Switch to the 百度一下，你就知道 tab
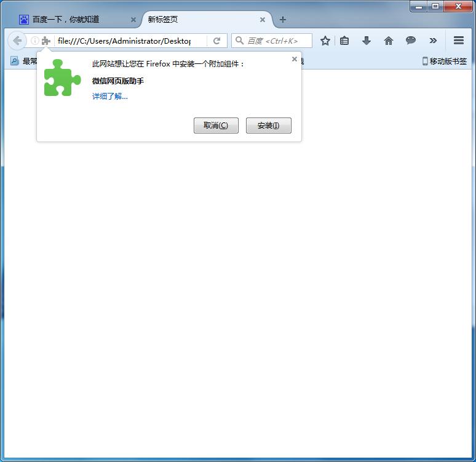Screen dimensions: 476x462 [x=71, y=20]
